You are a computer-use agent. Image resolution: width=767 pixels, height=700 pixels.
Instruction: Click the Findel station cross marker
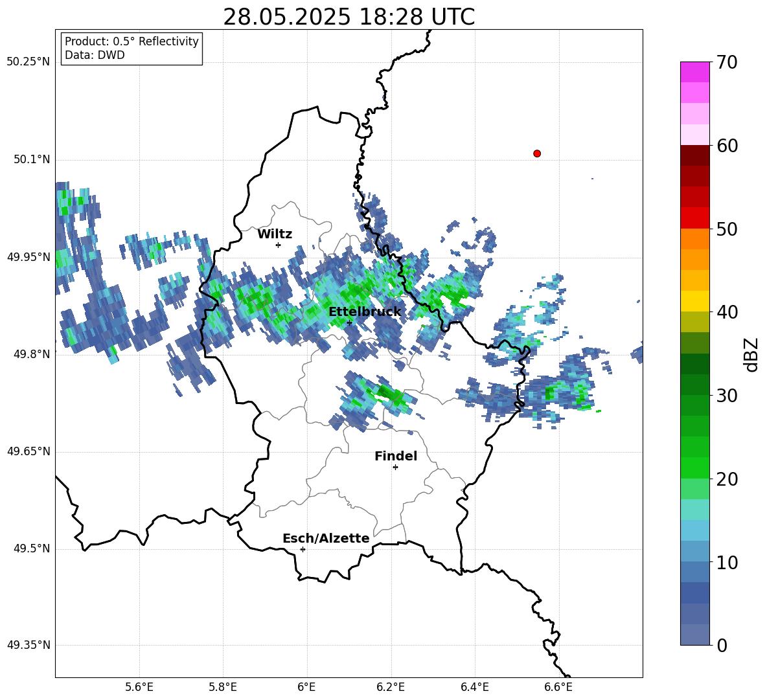coord(395,468)
